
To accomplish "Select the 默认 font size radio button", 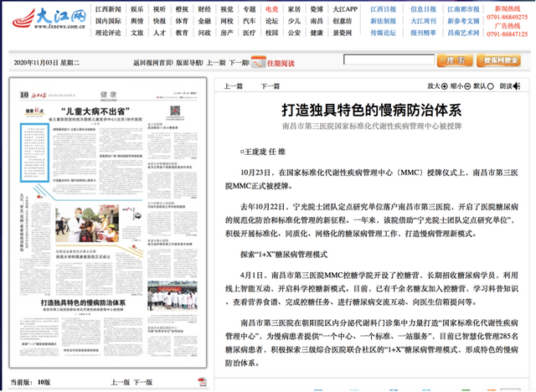I will pos(490,85).
